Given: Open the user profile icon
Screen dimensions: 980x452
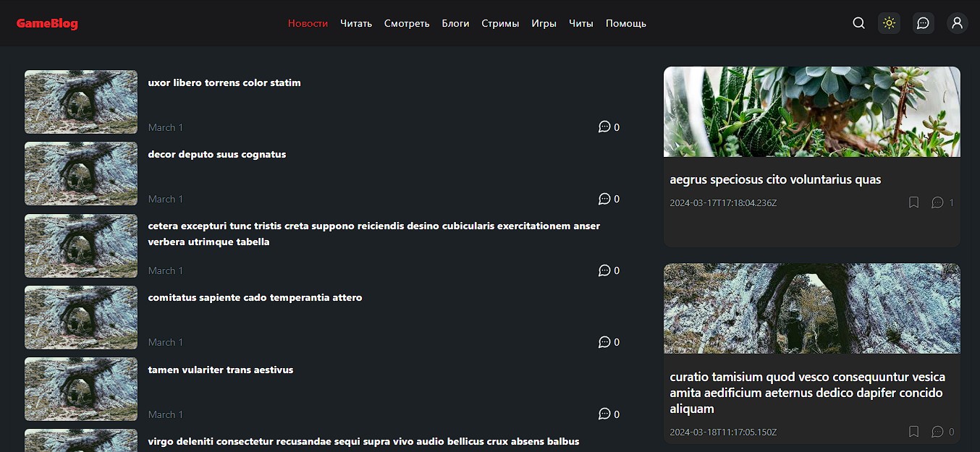Looking at the screenshot, I should (957, 23).
